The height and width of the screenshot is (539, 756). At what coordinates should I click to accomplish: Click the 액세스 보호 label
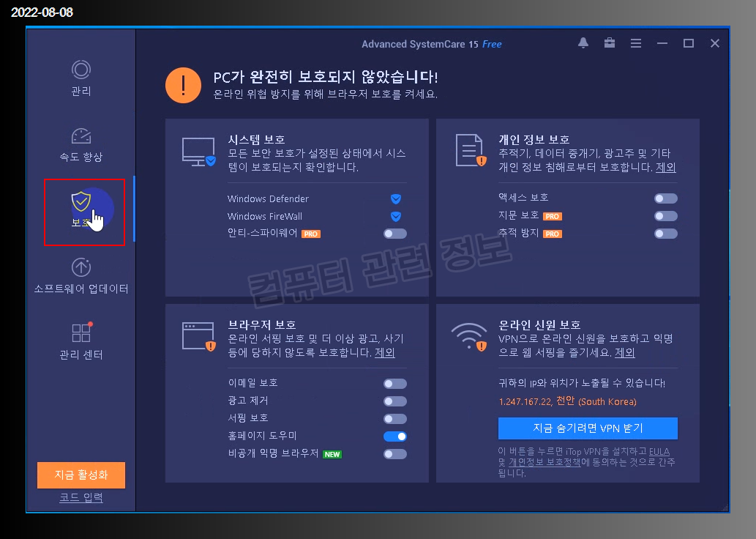pos(523,197)
